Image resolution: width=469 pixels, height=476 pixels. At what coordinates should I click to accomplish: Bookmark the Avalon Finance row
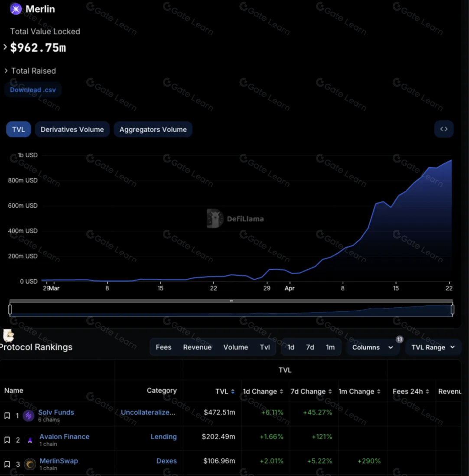pyautogui.click(x=7, y=440)
